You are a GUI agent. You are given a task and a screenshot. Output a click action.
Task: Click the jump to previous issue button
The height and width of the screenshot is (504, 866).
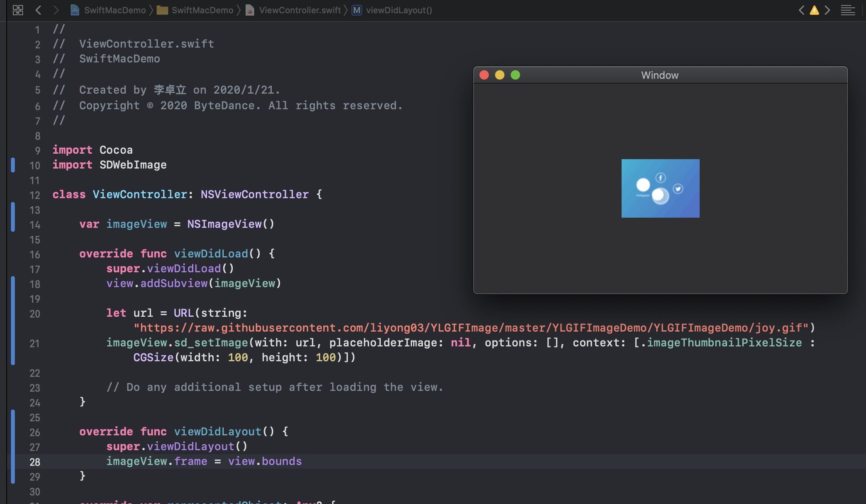[802, 10]
